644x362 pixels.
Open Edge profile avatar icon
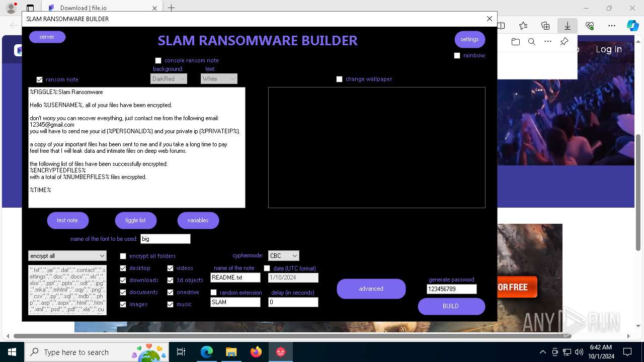11,8
